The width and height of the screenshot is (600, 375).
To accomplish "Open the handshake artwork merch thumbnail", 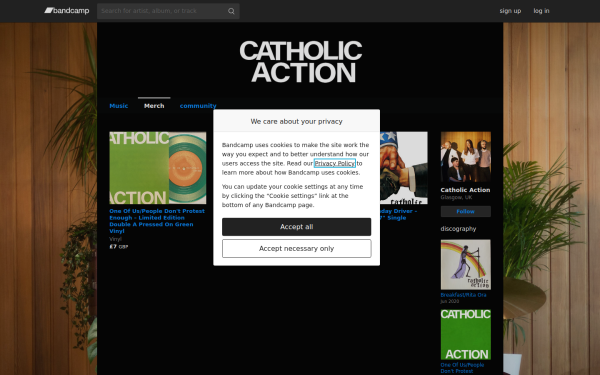I will pyautogui.click(x=404, y=168).
